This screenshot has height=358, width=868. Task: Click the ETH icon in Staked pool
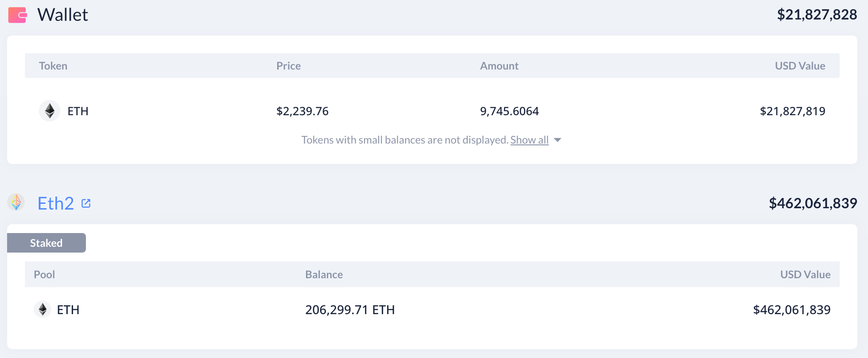point(43,309)
